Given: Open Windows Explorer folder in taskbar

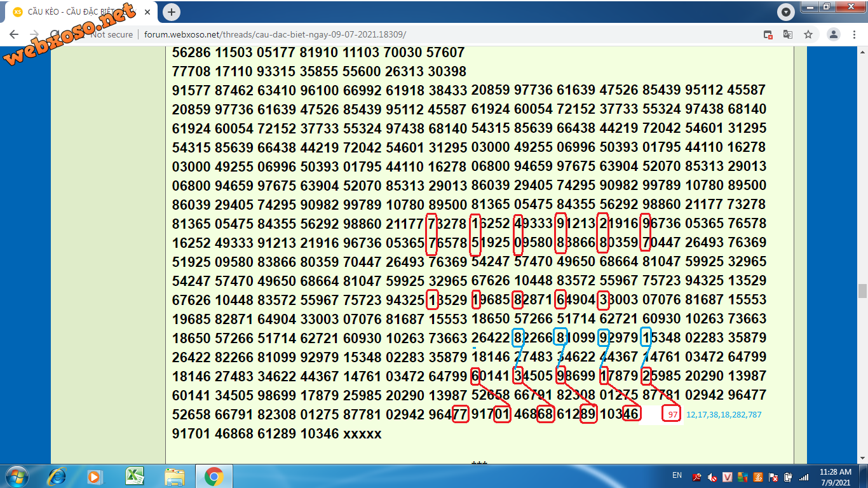Looking at the screenshot, I should pyautogui.click(x=174, y=476).
